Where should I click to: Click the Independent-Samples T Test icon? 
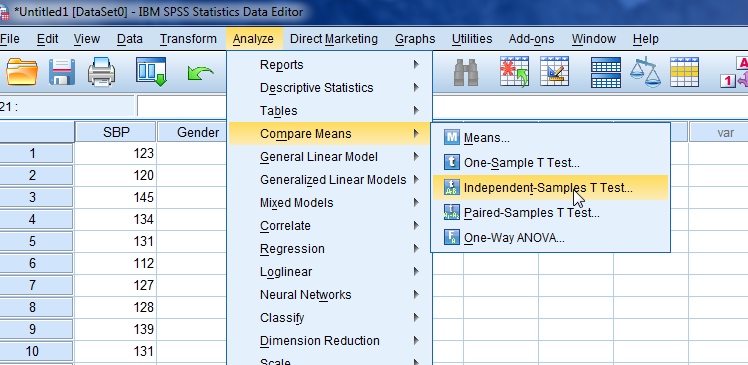[451, 188]
